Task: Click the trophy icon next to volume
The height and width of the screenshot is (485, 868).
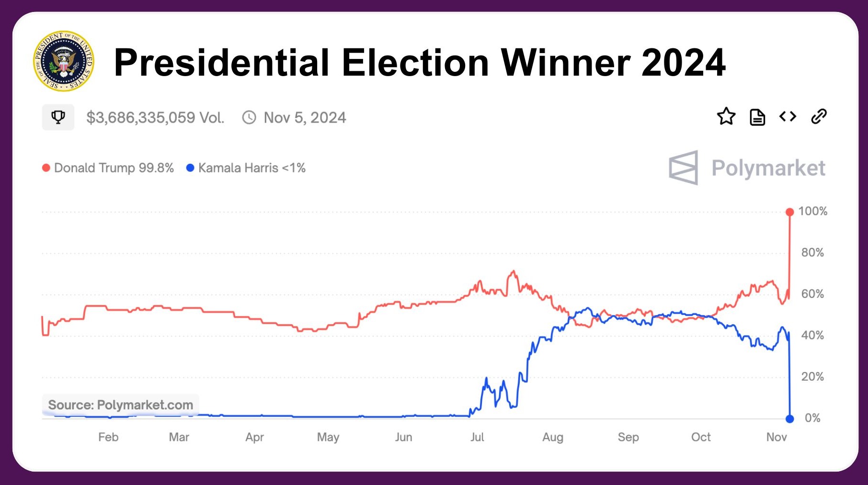Action: (x=58, y=117)
